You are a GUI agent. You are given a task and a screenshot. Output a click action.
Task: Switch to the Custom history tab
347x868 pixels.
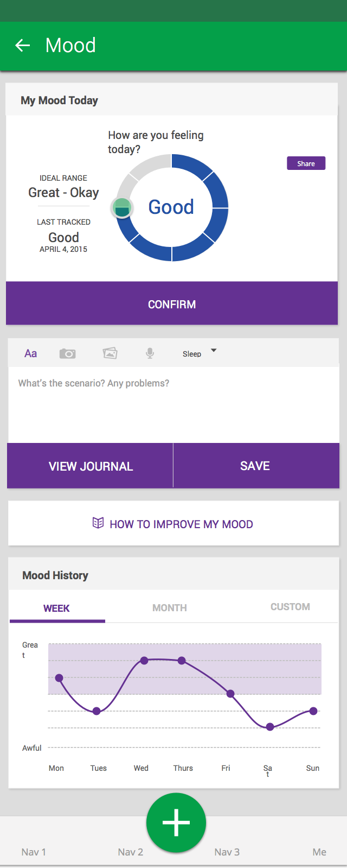290,607
